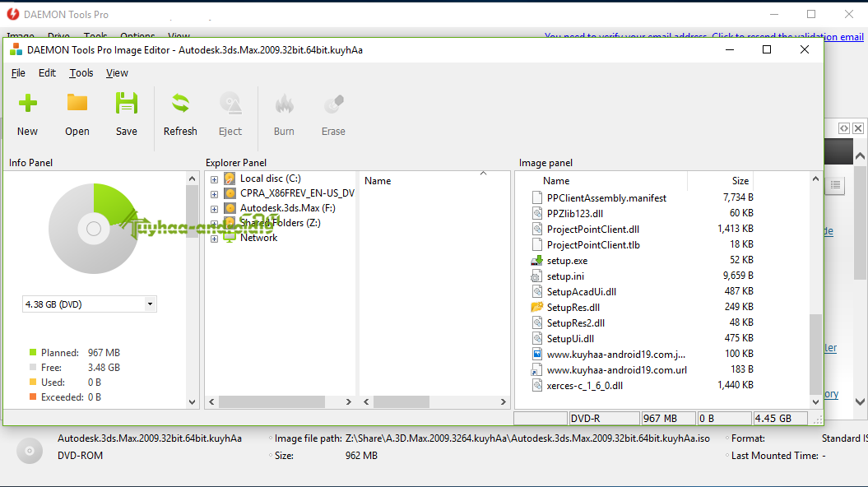
Task: Click the xerces-c_1_6_0.dll file icon
Action: pyautogui.click(x=536, y=385)
